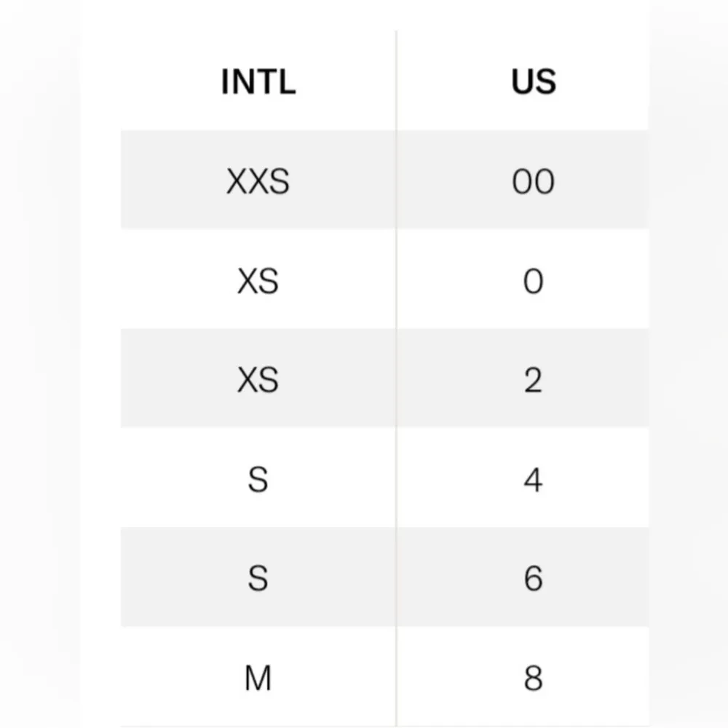728x728 pixels.
Task: Click the S cell beside US 6
Action: [x=258, y=578]
